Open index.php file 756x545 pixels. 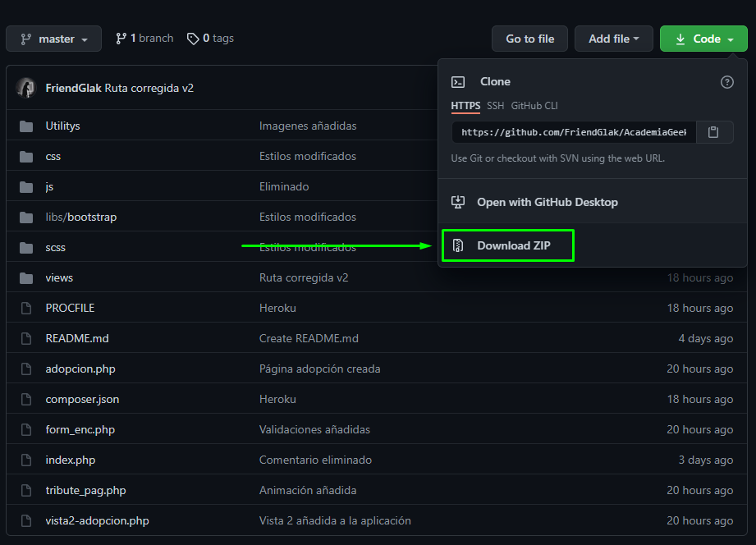(x=71, y=460)
